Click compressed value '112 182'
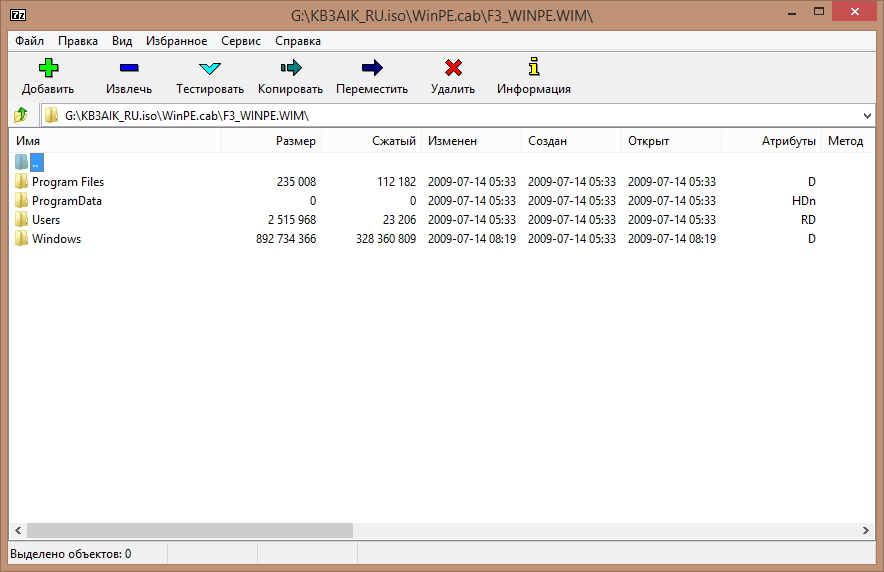The image size is (884, 572). [x=396, y=181]
